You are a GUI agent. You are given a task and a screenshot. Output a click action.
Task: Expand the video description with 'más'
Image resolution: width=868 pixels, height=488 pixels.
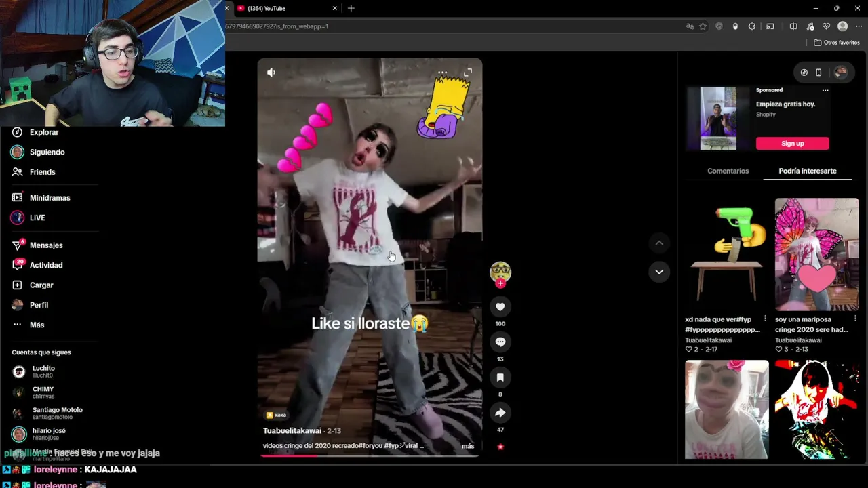tap(468, 446)
